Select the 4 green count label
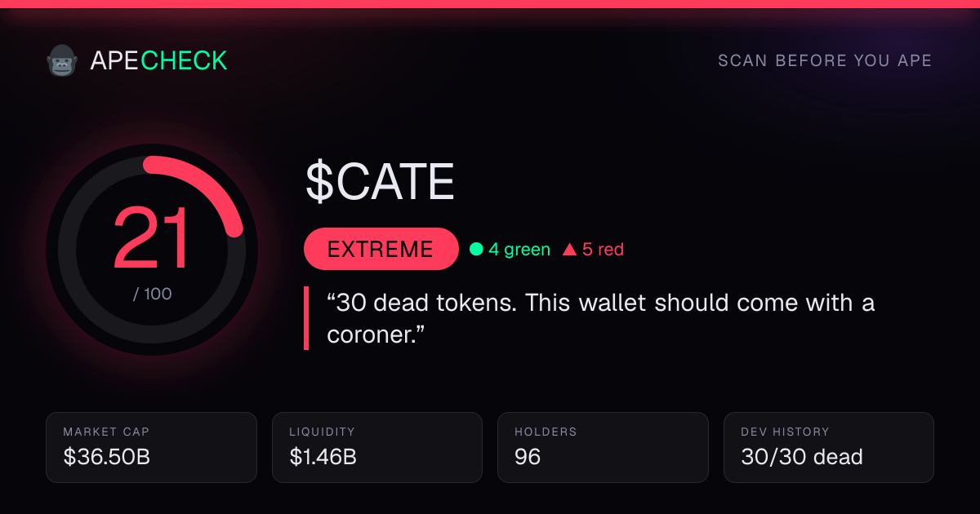980x514 pixels. [x=519, y=250]
